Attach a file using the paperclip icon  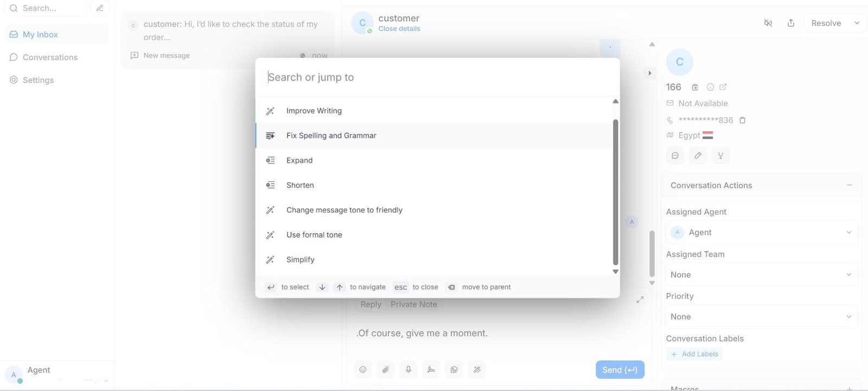[386, 370]
